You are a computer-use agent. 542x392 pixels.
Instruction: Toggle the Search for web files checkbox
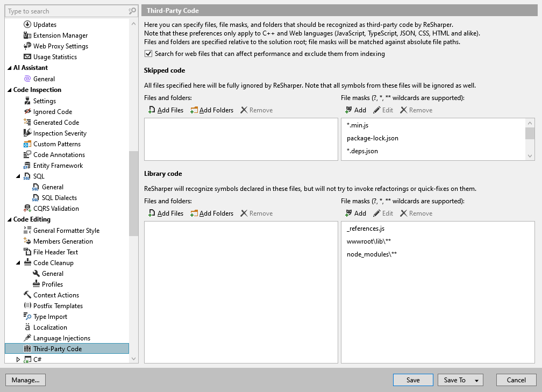tap(147, 53)
